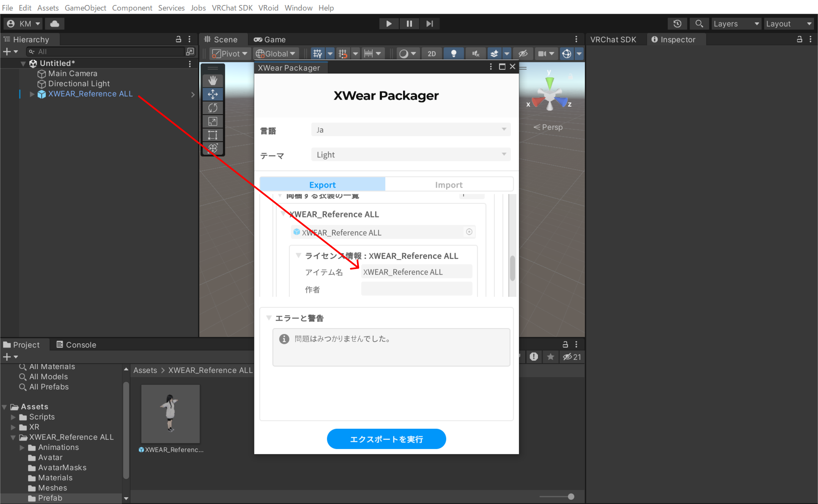Collapse the エラーと警告 section

pos(269,318)
